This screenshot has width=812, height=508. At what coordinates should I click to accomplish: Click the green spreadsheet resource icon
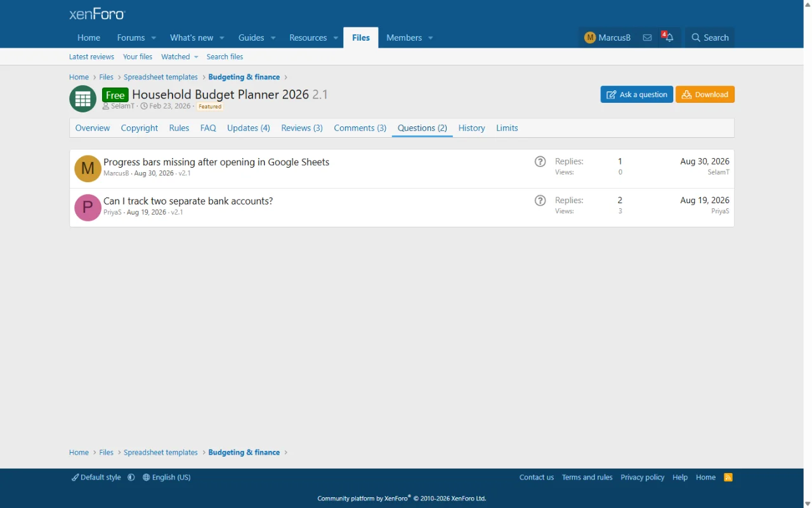pos(82,99)
